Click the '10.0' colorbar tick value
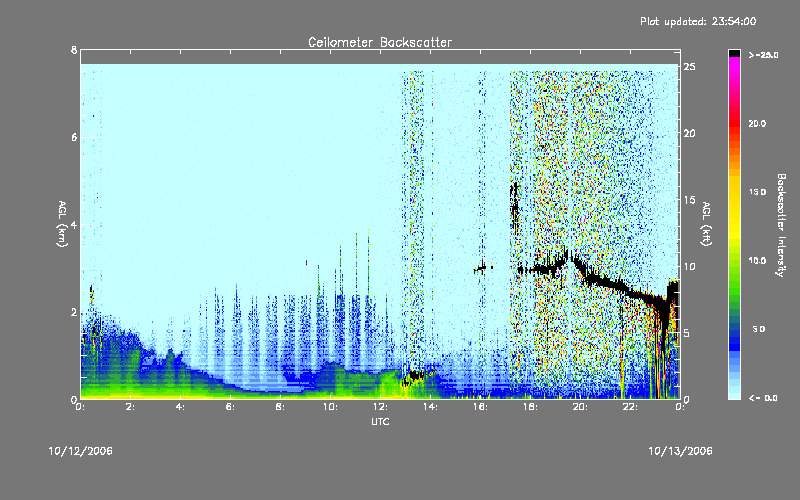 coord(757,261)
